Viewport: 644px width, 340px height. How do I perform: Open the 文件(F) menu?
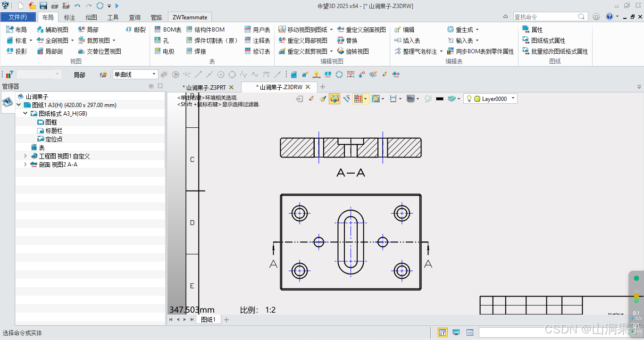[x=18, y=17]
